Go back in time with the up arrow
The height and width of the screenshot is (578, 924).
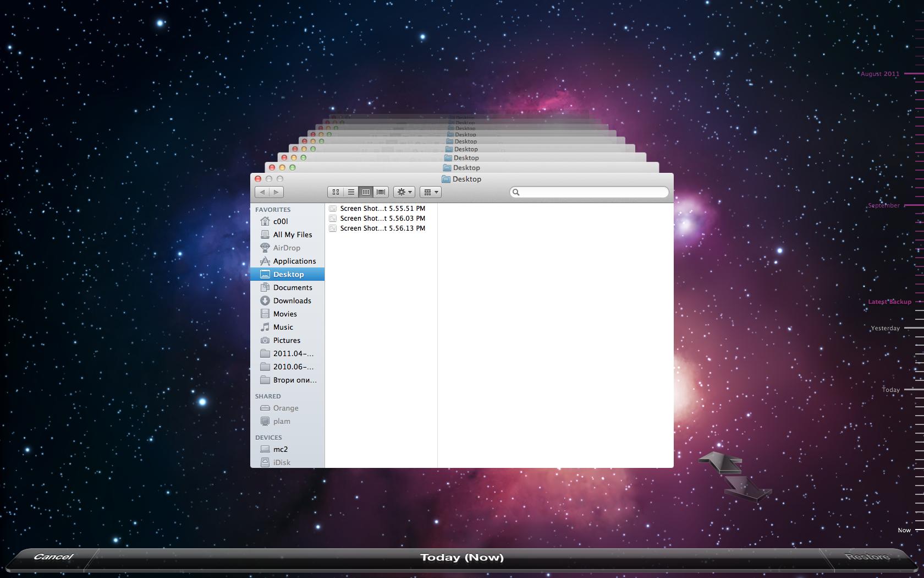click(721, 462)
